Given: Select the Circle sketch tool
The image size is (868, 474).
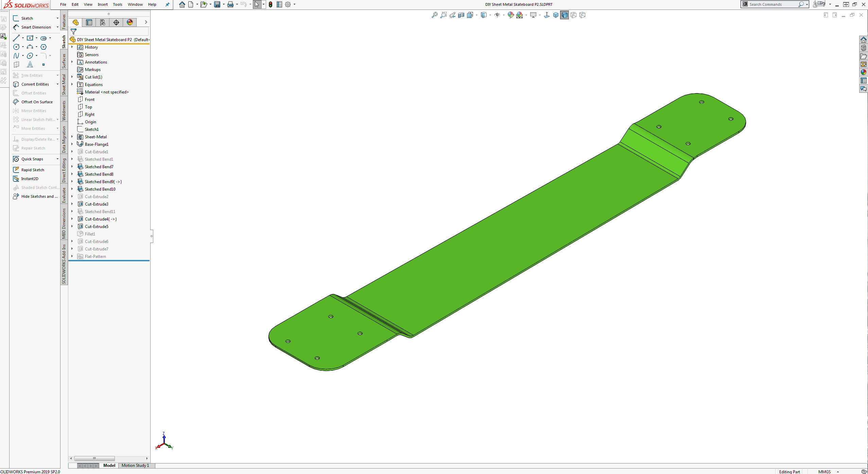Looking at the screenshot, I should (x=16, y=47).
